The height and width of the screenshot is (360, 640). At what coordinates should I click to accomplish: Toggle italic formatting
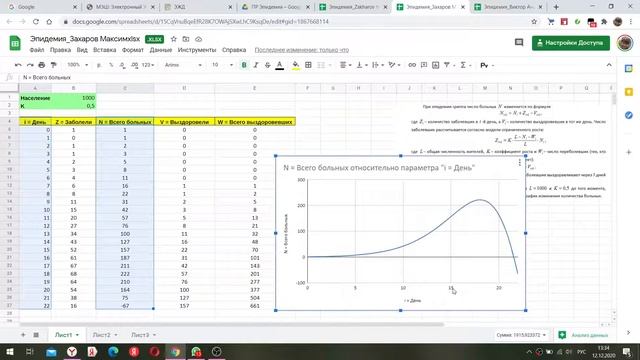256,65
